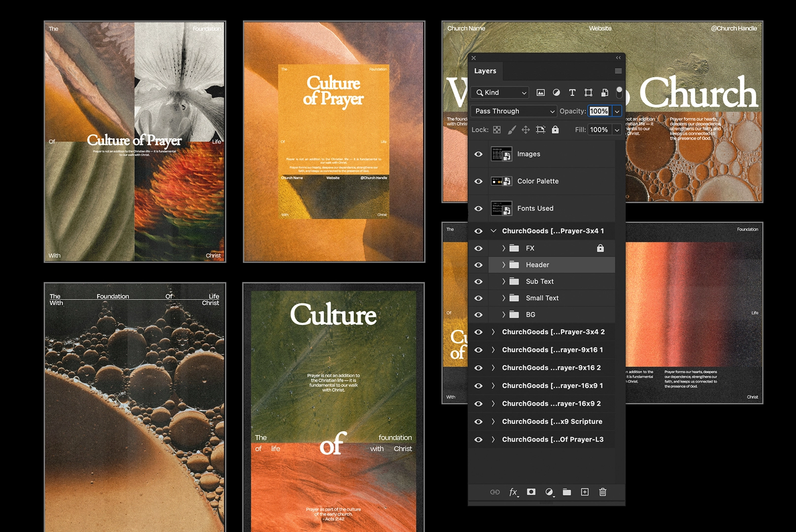Select the ChurchGoods Of Prayer-L3 artboard
Viewport: 796px width, 532px height.
(x=552, y=439)
